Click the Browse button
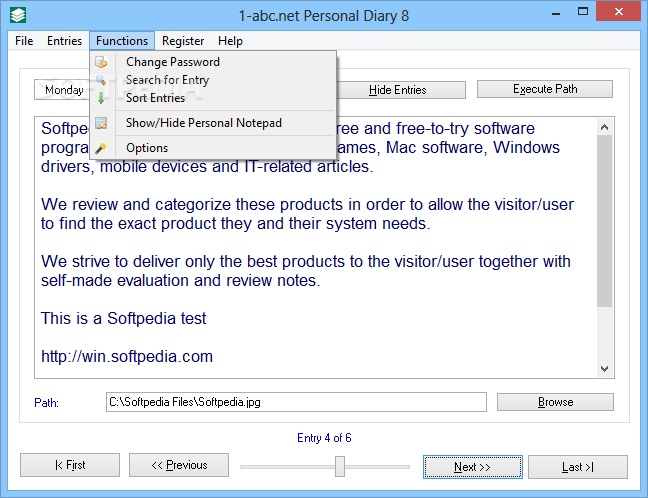The width and height of the screenshot is (648, 498). click(x=555, y=402)
